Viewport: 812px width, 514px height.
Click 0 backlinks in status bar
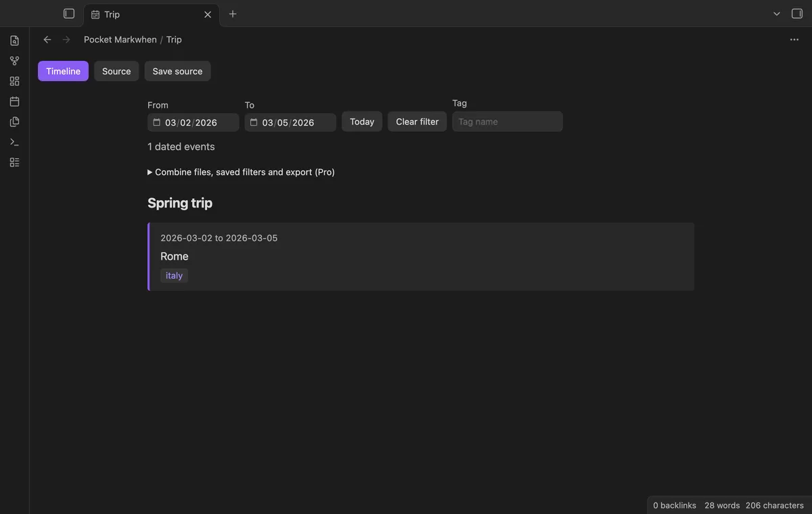(x=675, y=505)
